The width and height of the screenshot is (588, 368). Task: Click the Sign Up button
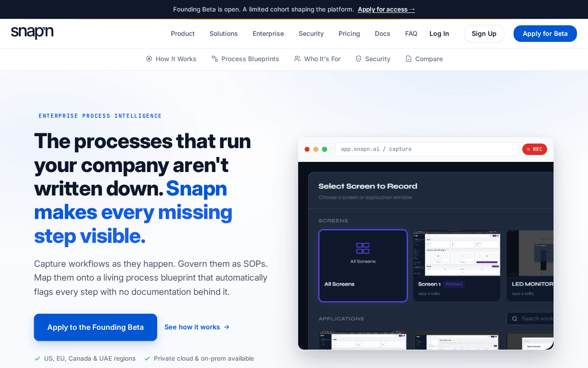[484, 34]
